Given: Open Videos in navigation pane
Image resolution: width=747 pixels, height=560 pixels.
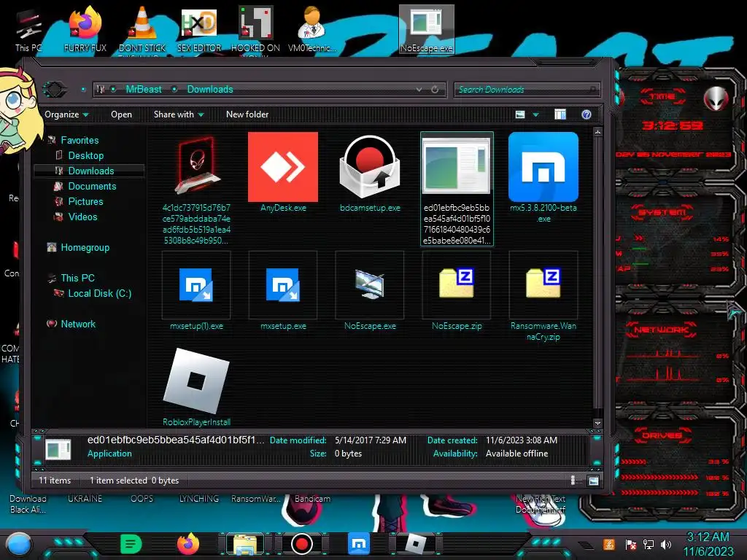Looking at the screenshot, I should [x=83, y=217].
